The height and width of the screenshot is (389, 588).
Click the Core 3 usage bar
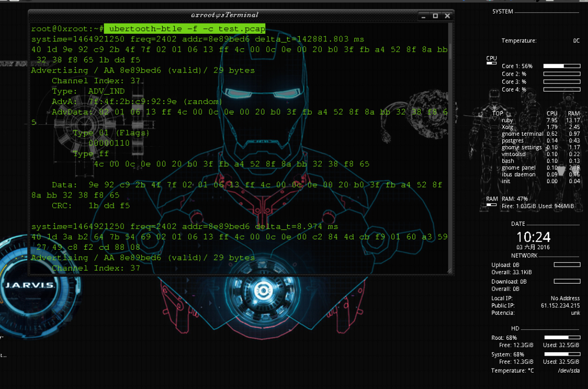[x=562, y=82]
